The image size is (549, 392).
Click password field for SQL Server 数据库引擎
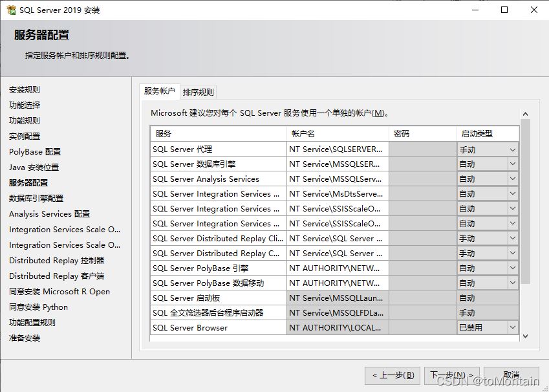(423, 164)
